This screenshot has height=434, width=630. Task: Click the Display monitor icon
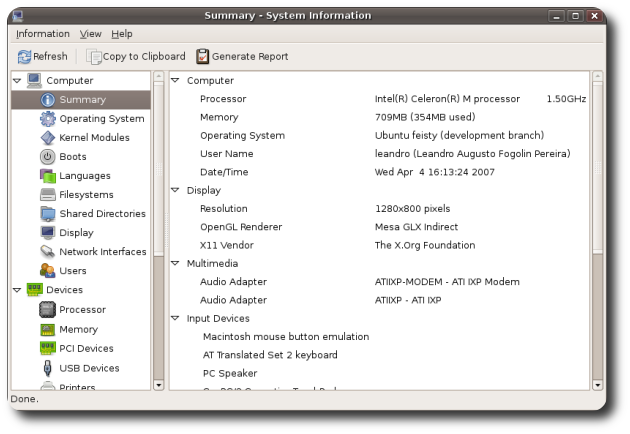pos(48,233)
